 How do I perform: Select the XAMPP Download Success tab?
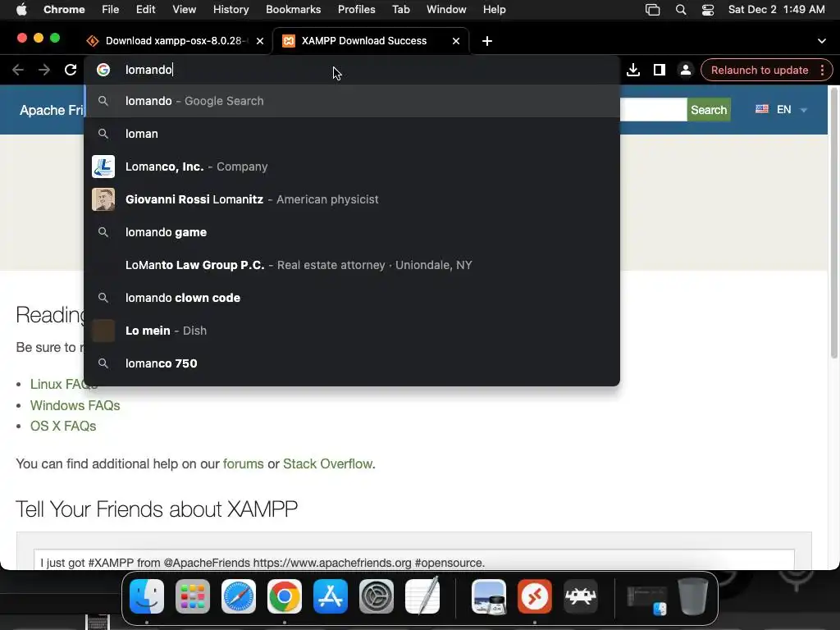tap(371, 41)
